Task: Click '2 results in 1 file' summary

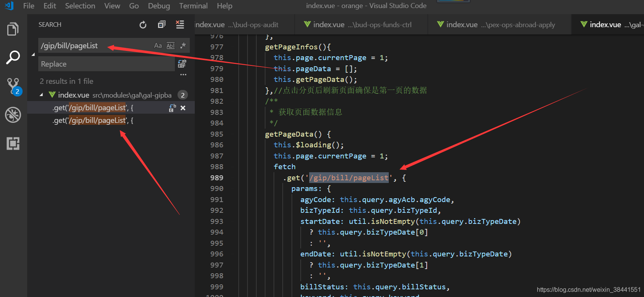Action: coord(67,81)
